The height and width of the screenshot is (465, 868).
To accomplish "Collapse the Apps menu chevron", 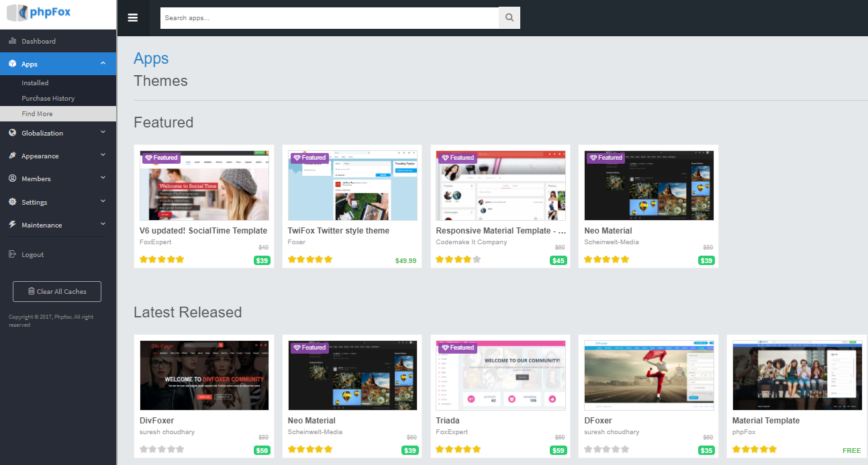I will [x=103, y=63].
